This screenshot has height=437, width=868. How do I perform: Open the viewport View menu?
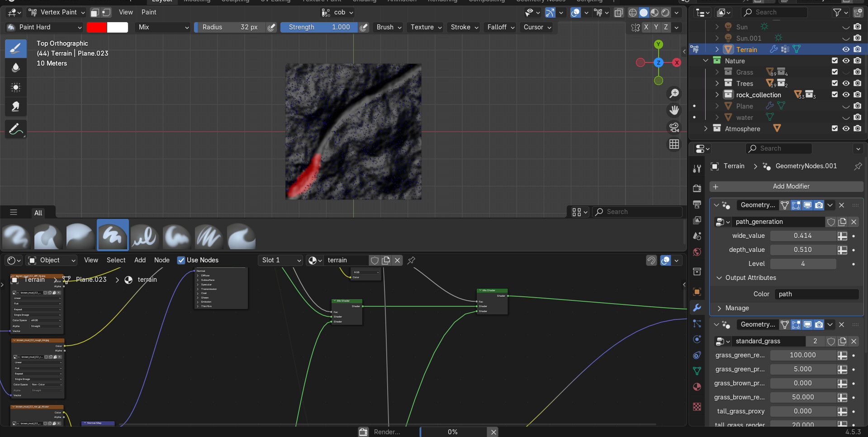coord(126,12)
